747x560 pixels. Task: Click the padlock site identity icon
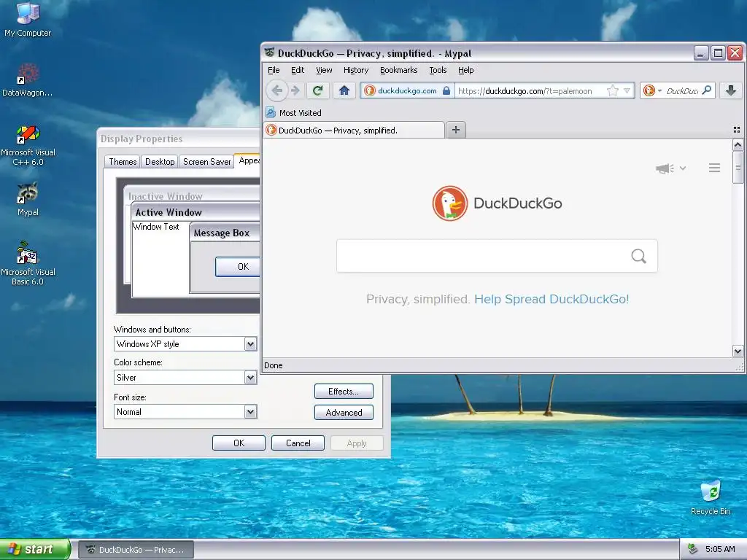tap(446, 90)
